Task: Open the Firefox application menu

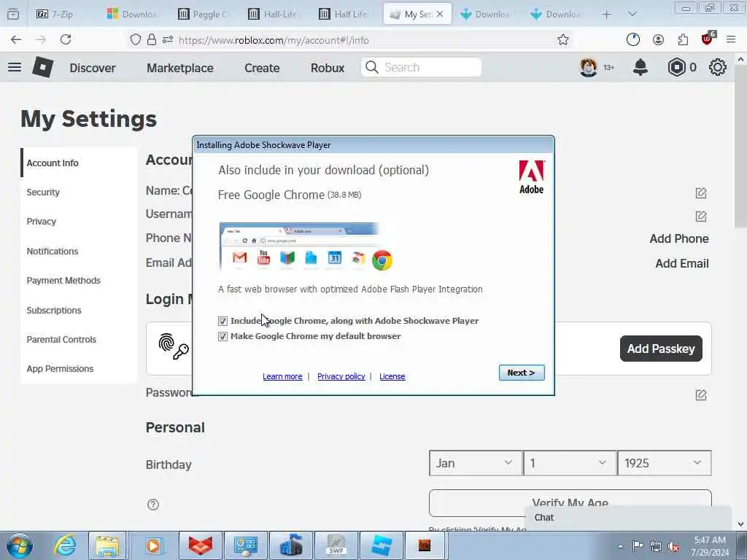Action: [x=731, y=40]
